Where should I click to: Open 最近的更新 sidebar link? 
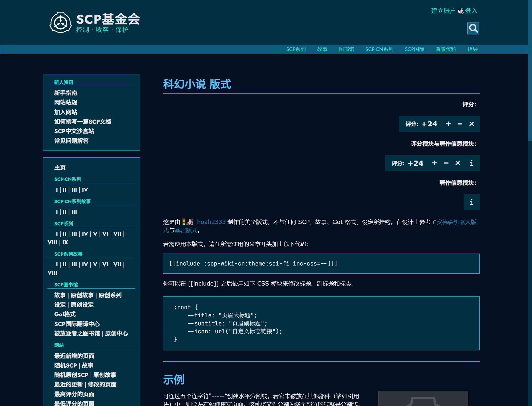point(69,385)
